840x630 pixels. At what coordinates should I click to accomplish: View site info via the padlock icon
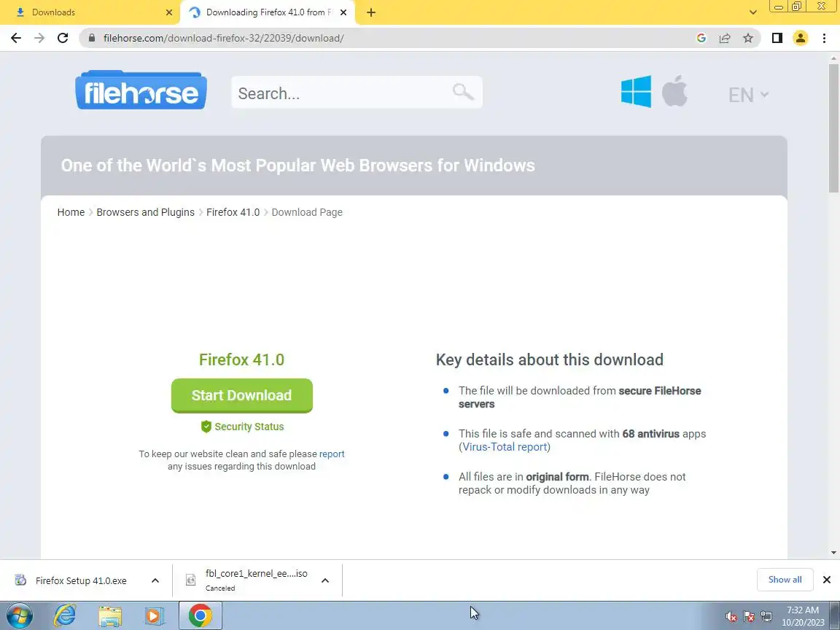coord(92,38)
